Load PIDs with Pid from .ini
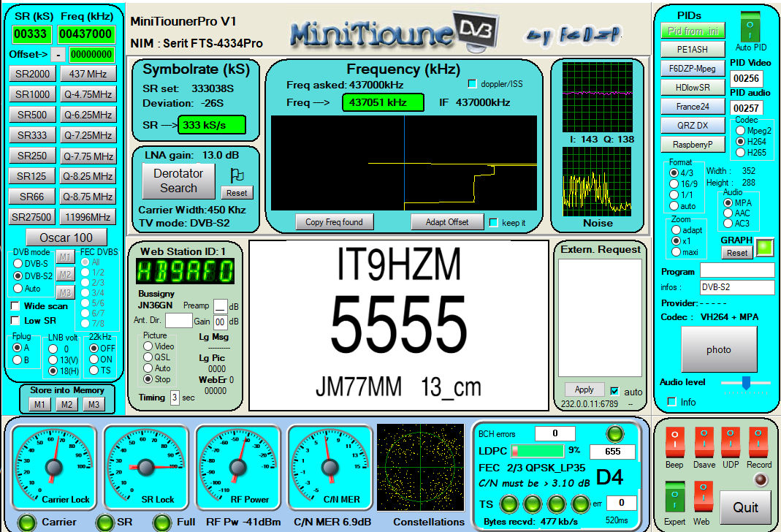This screenshot has height=532, width=781. pyautogui.click(x=693, y=31)
